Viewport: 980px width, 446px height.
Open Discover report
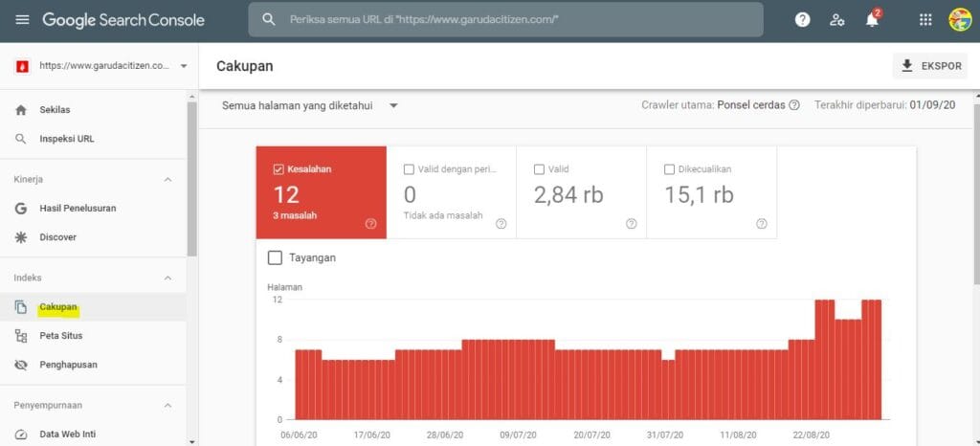pyautogui.click(x=93, y=237)
